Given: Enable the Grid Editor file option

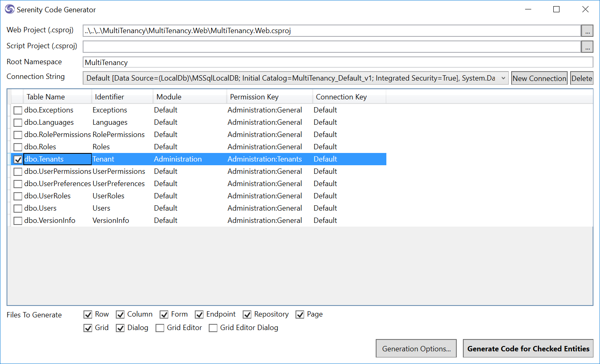Looking at the screenshot, I should [160, 328].
